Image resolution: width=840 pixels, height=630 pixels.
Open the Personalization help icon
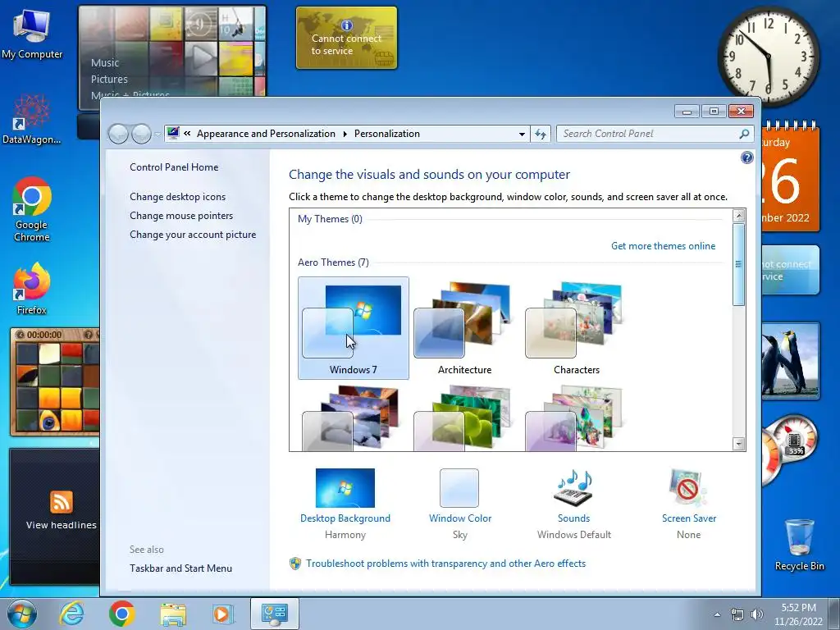point(746,157)
